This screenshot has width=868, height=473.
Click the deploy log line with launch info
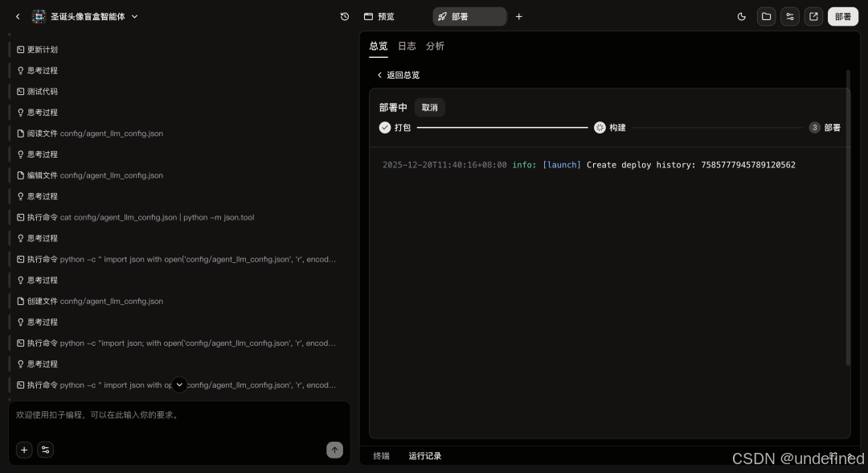(589, 165)
